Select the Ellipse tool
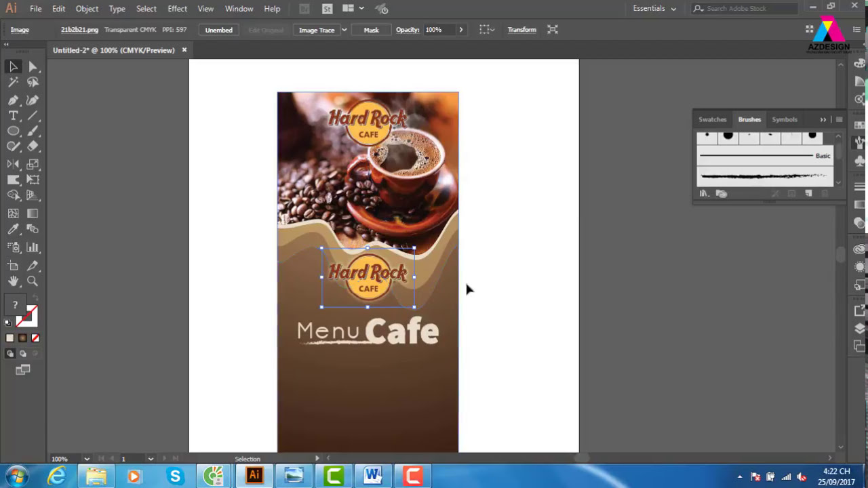Viewport: 868px width, 488px height. [13, 131]
